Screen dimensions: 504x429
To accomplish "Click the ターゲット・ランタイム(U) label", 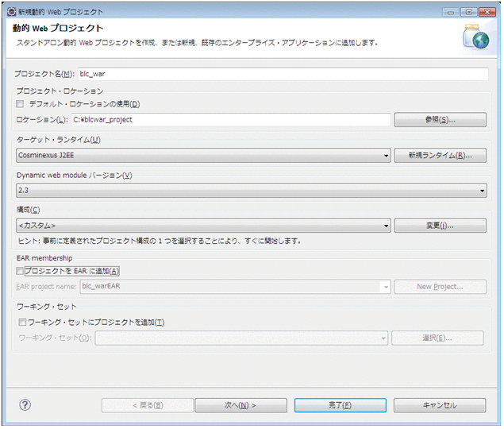I will (x=59, y=140).
